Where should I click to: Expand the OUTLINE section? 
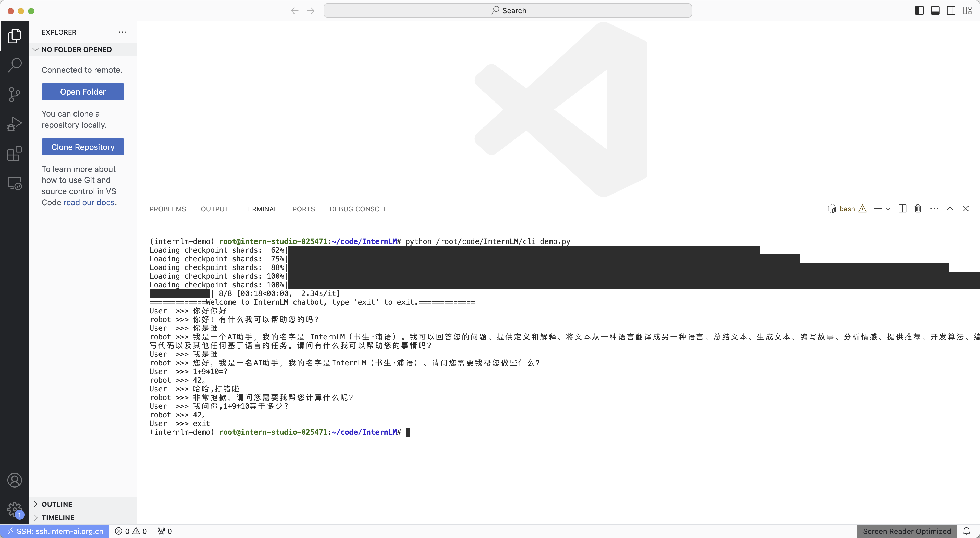57,504
